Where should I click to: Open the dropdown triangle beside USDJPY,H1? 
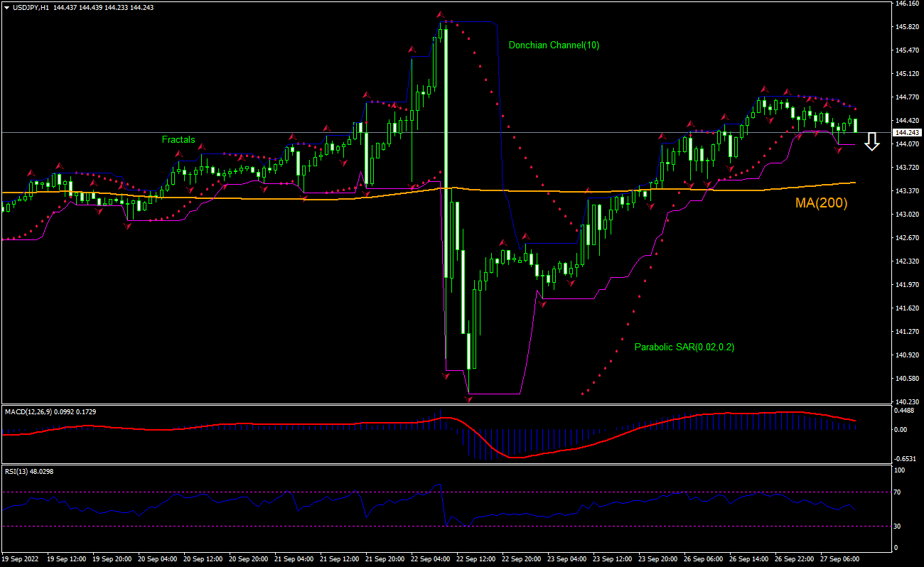6,7
